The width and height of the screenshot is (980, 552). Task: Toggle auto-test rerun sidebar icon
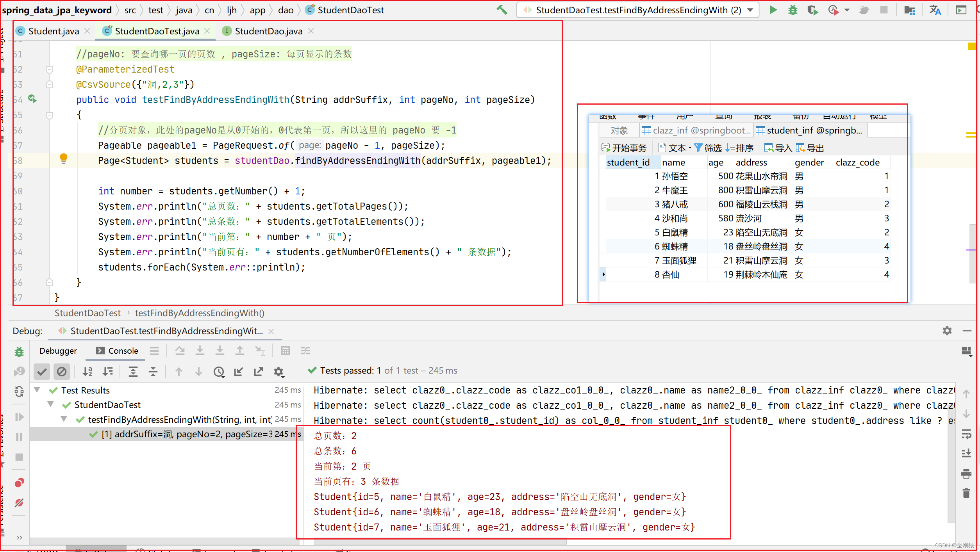(x=19, y=391)
